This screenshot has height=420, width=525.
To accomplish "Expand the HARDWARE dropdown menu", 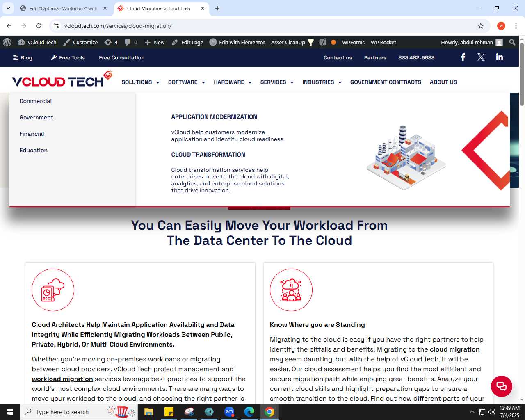I will [x=233, y=82].
